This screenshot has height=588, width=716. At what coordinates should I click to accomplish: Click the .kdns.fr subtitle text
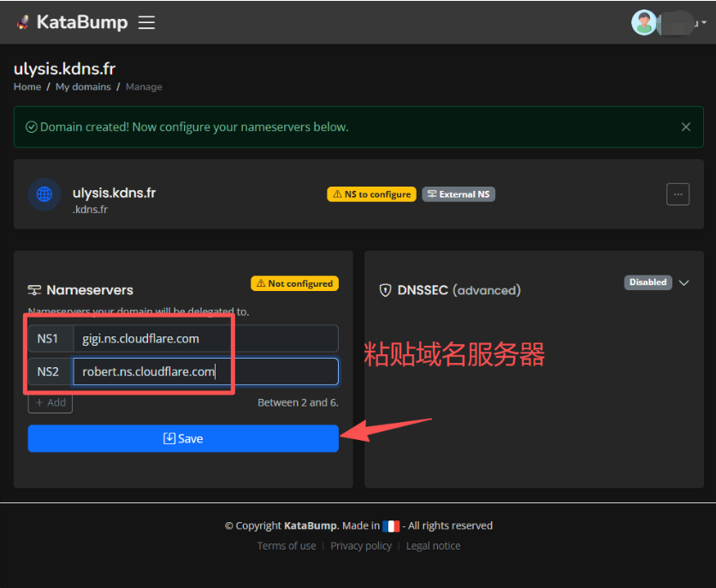coord(90,210)
